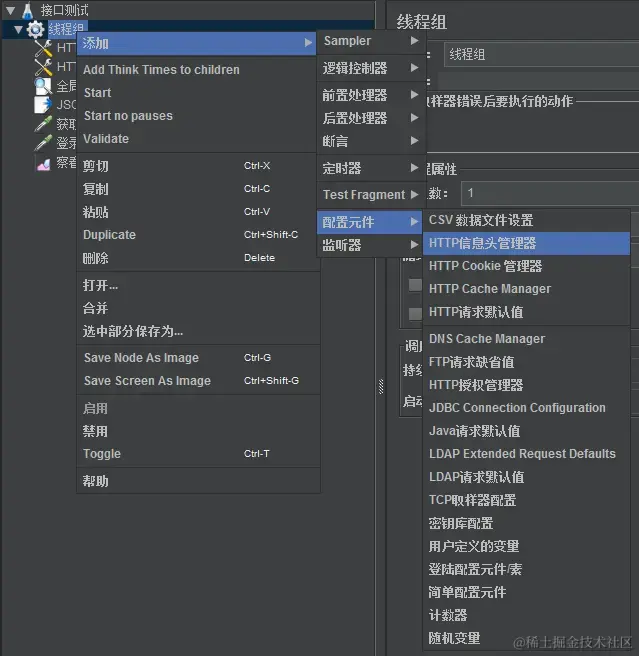Expand the 定时器 submenu
Screen dimensions: 639x656
point(371,168)
